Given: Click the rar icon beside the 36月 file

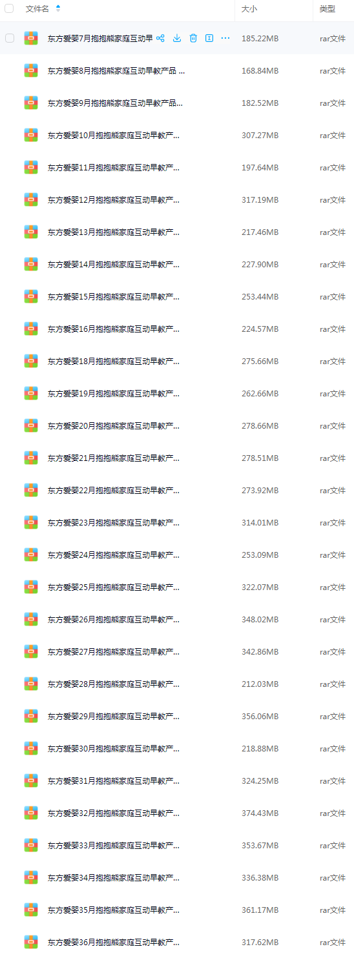Looking at the screenshot, I should 31,942.
